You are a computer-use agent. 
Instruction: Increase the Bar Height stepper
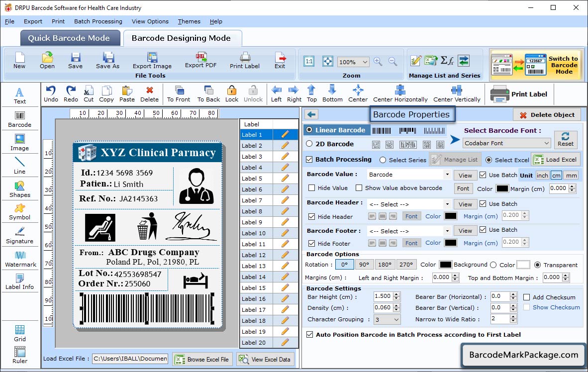coord(397,294)
